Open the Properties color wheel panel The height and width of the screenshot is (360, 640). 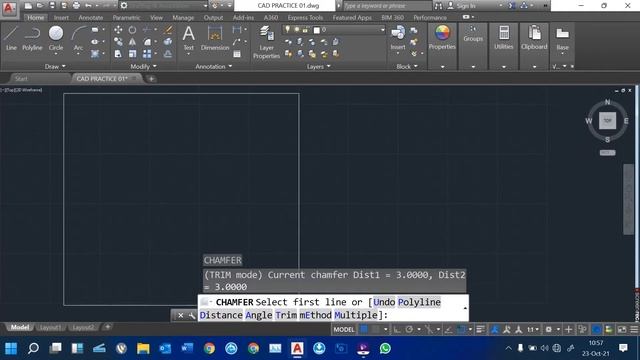(x=442, y=33)
